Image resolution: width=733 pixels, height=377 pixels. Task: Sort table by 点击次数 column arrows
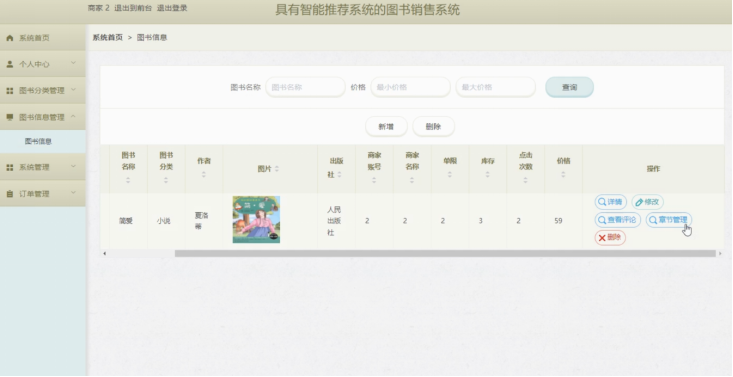525,180
